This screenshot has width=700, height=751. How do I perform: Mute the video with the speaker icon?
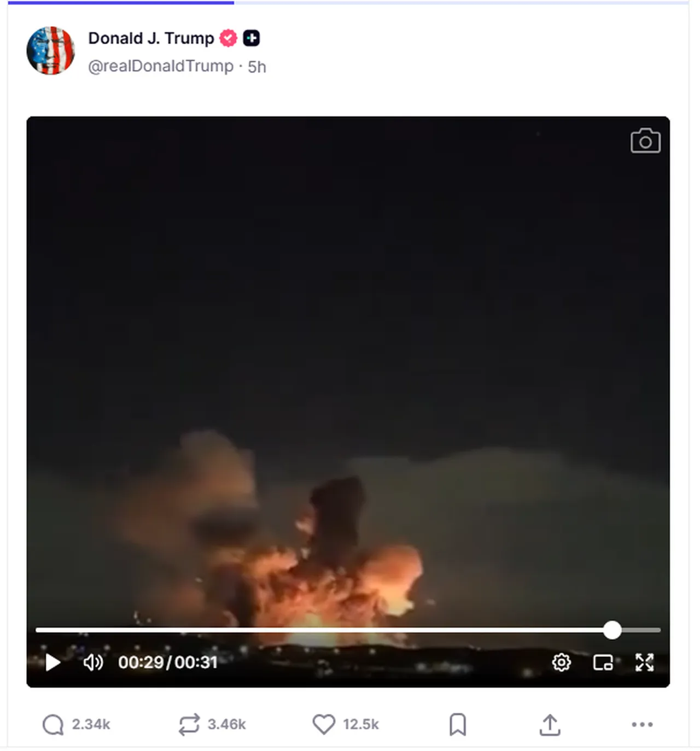pyautogui.click(x=93, y=662)
